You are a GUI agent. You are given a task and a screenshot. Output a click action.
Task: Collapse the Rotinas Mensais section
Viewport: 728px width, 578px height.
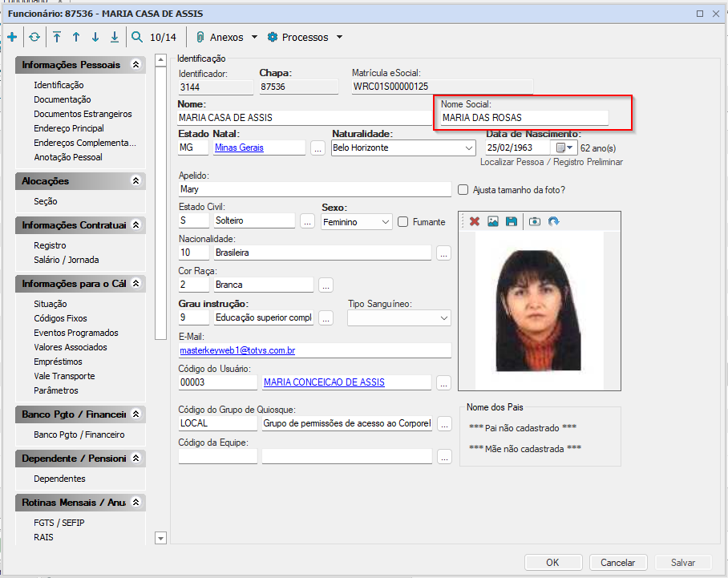coord(136,502)
